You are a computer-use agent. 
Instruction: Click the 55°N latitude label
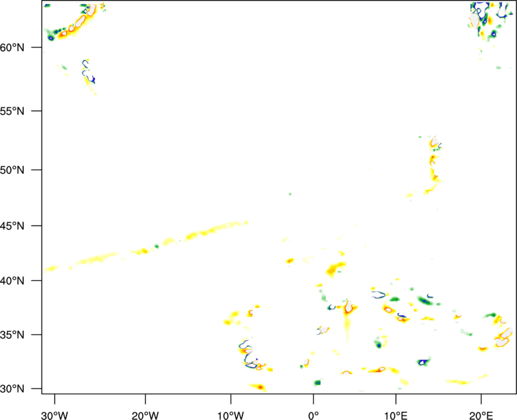(12, 111)
